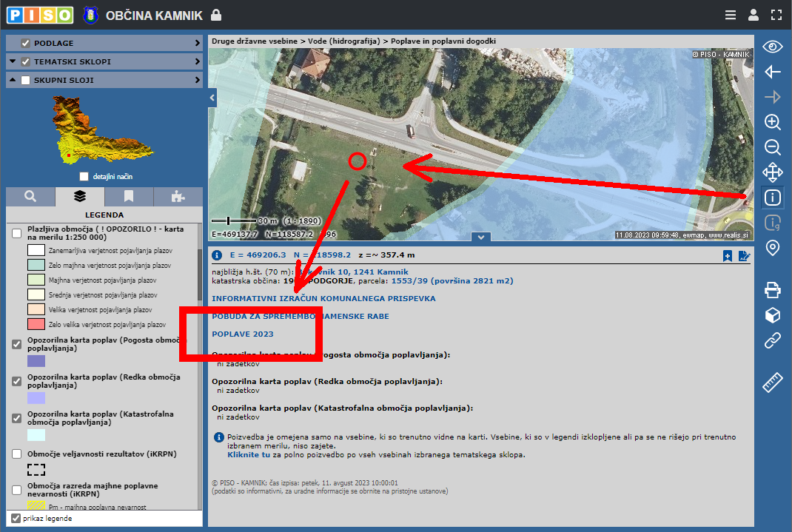Screen dimensions: 792x532
Task: Open the POPLAVE 2023 link
Action: tap(242, 334)
